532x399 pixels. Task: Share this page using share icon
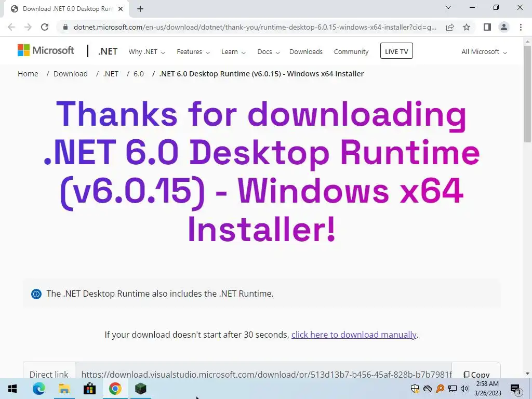450,27
